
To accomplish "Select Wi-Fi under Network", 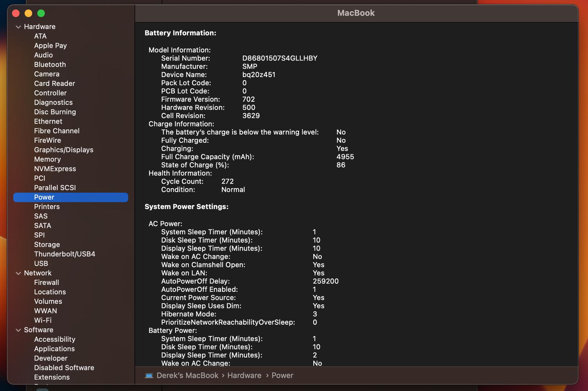I will coord(43,320).
